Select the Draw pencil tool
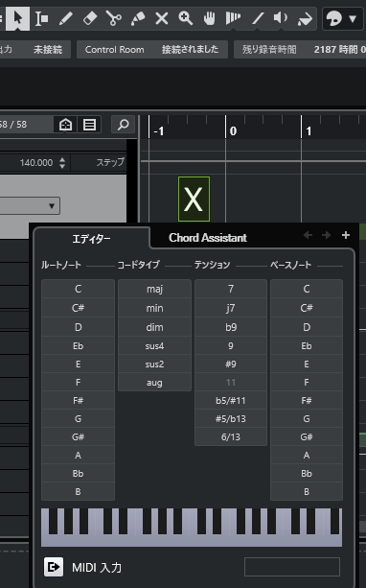366x588 pixels. tap(65, 18)
